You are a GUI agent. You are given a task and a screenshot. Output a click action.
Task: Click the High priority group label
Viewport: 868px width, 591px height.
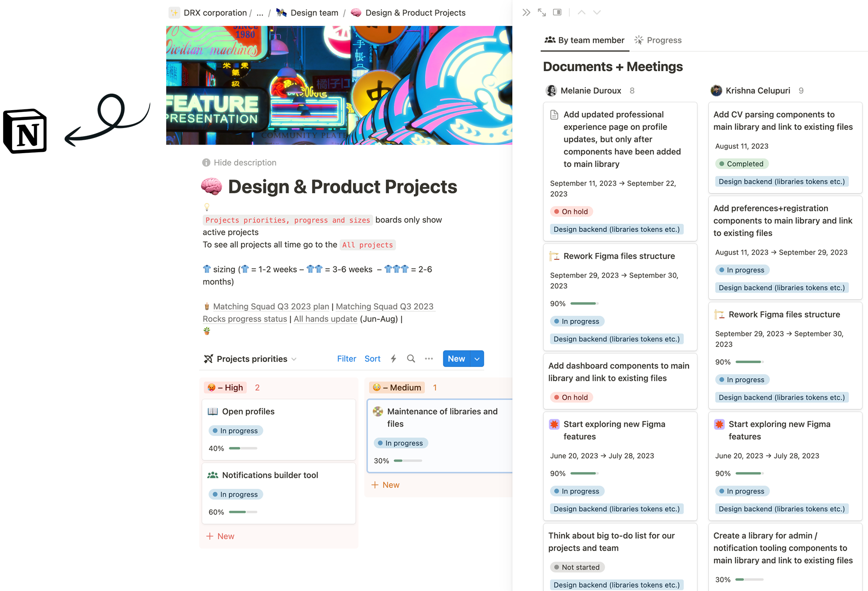point(225,387)
